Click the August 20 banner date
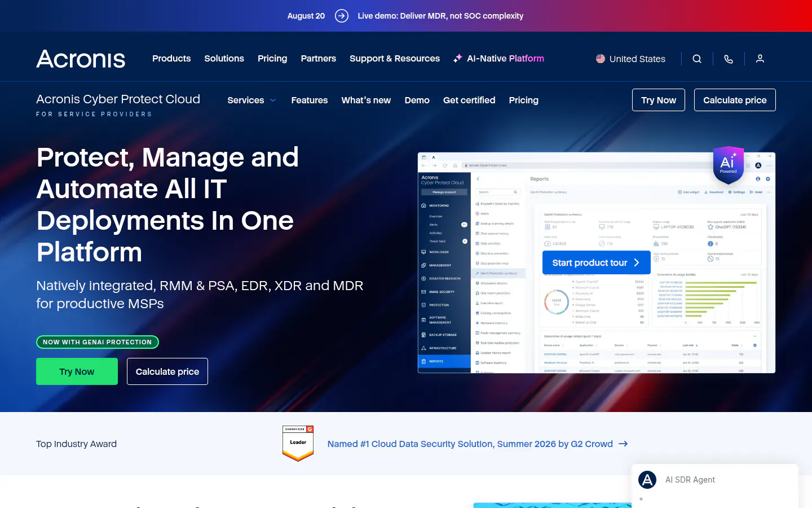This screenshot has width=812, height=508. pos(306,16)
